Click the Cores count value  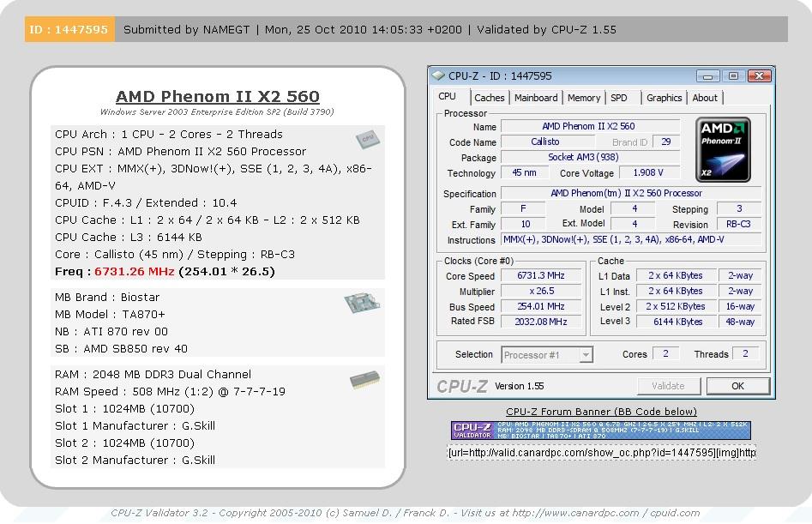[665, 353]
